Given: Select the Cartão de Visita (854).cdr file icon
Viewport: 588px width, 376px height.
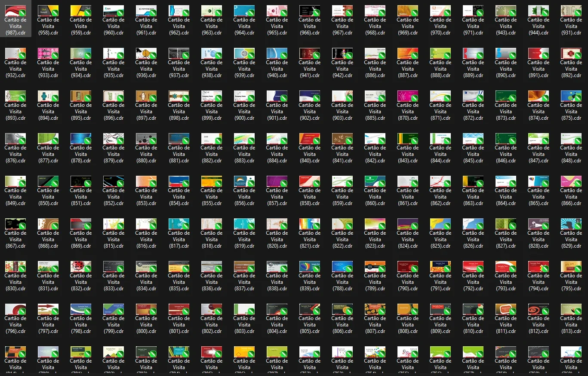Looking at the screenshot, I should (179, 181).
